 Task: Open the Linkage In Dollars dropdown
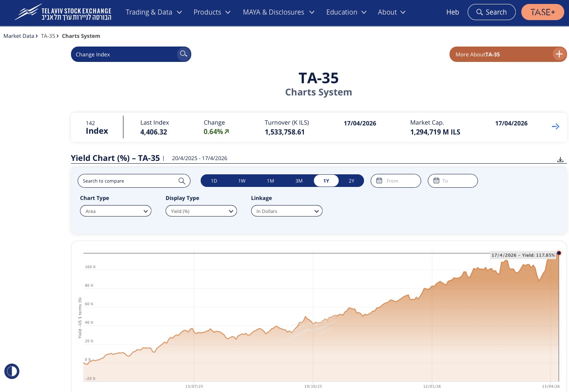click(287, 211)
